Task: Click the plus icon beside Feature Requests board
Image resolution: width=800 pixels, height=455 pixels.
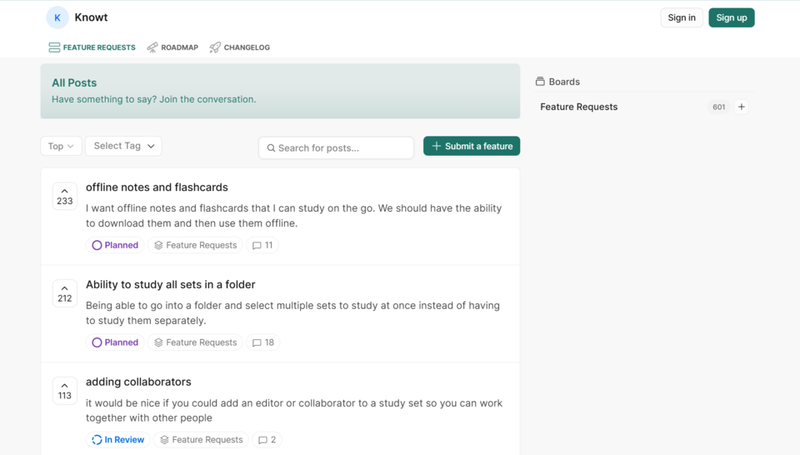Action: [x=741, y=107]
